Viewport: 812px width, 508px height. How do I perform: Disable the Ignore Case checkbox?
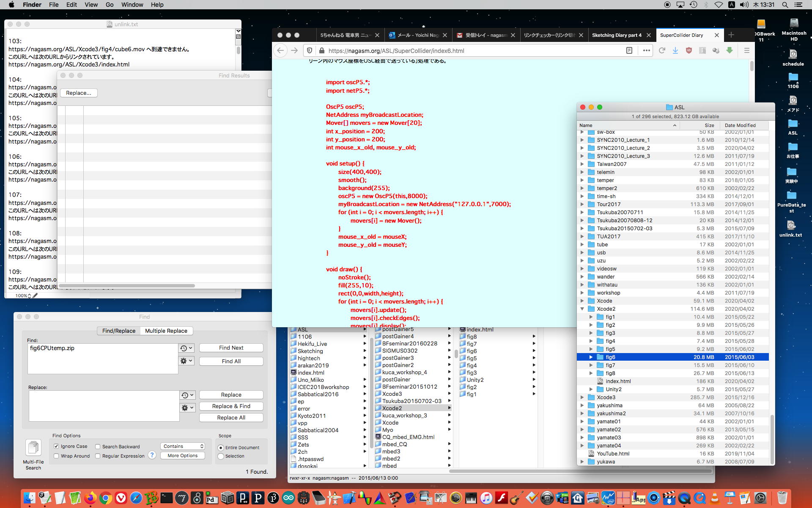tap(56, 446)
